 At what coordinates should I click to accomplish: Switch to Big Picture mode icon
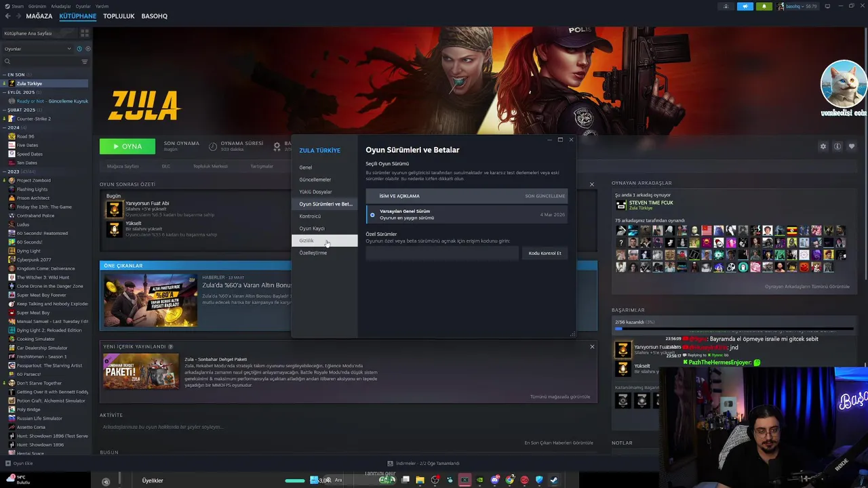point(827,6)
